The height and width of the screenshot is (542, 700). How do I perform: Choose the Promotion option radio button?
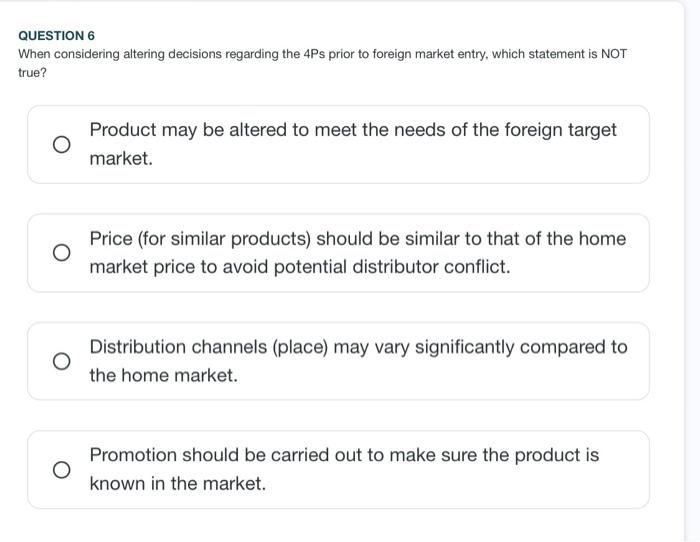pyautogui.click(x=61, y=469)
